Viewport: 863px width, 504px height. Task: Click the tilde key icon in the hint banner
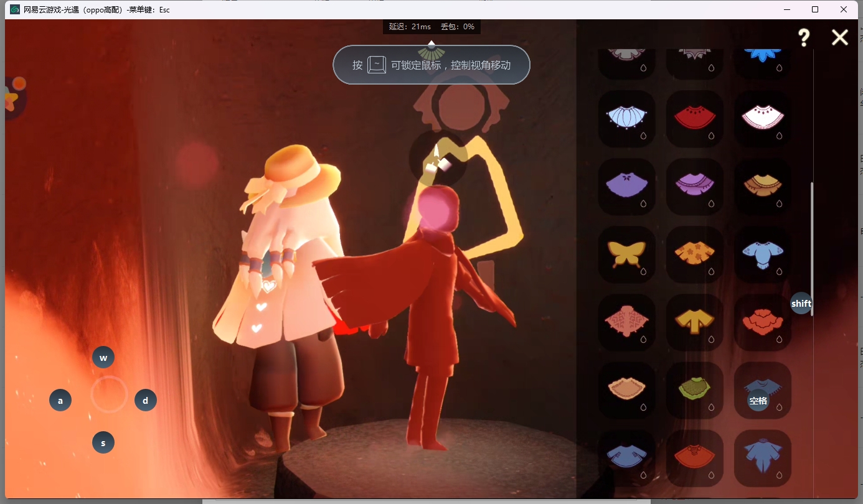tap(377, 65)
